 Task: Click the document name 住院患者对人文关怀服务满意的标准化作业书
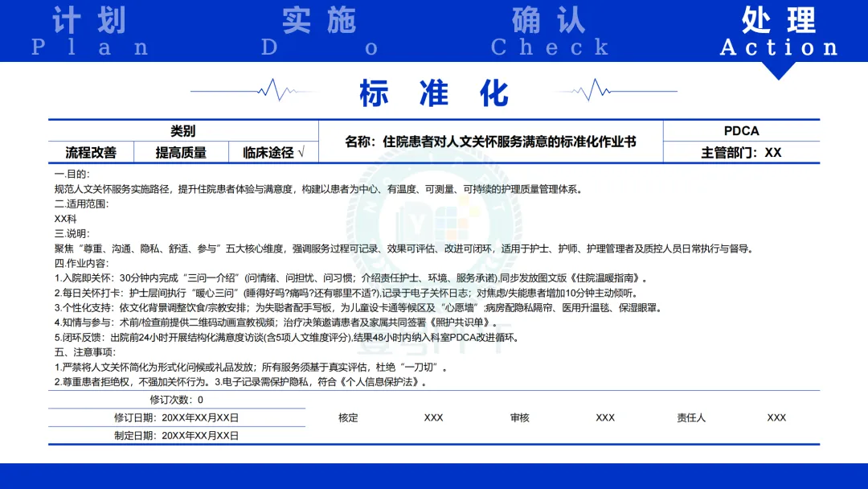pyautogui.click(x=510, y=142)
